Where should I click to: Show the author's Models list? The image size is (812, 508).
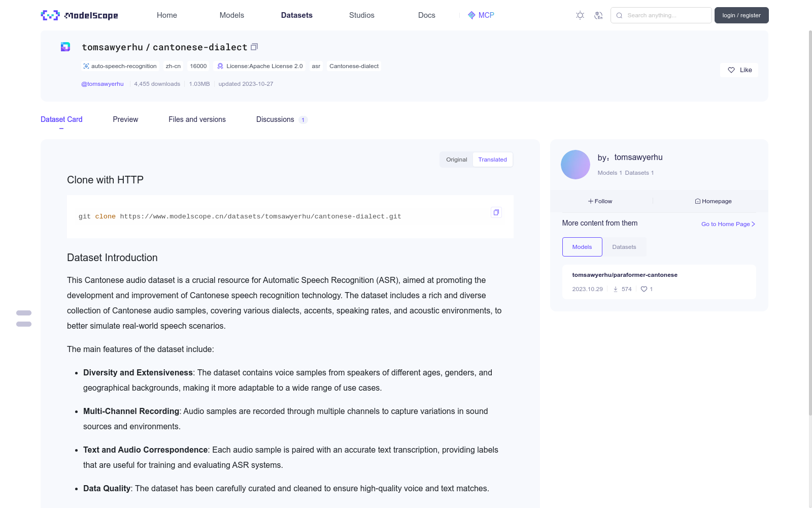tap(582, 247)
